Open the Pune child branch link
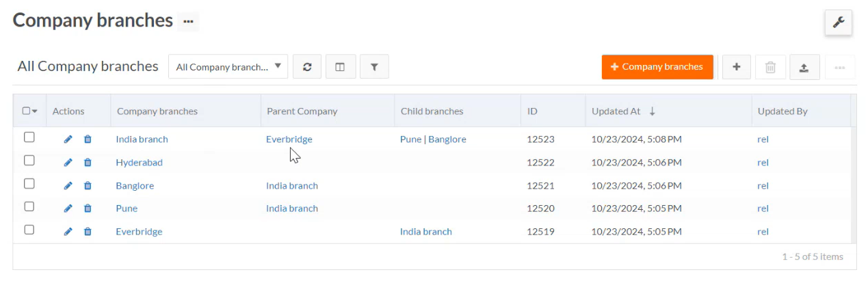The image size is (868, 283). [410, 139]
